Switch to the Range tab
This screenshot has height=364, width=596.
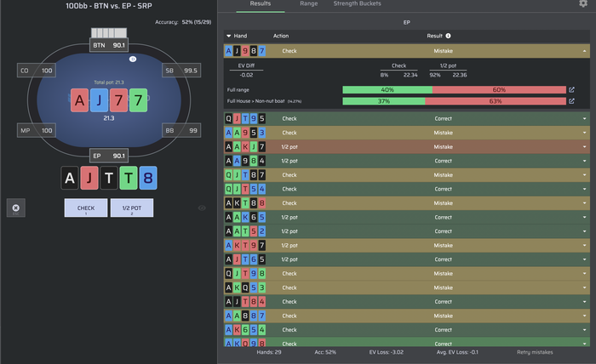tap(308, 3)
